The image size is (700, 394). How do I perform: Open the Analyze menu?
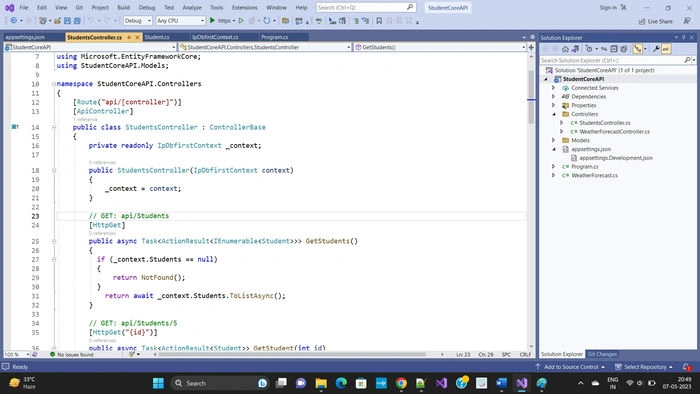click(192, 8)
